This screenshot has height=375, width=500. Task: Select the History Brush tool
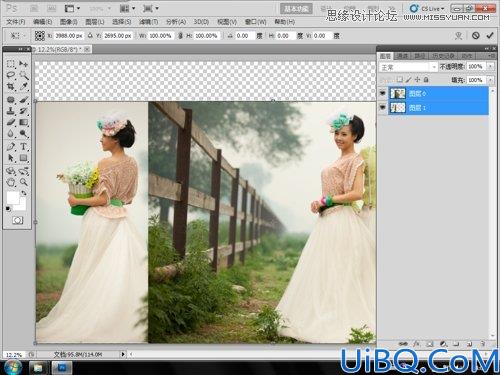click(23, 111)
